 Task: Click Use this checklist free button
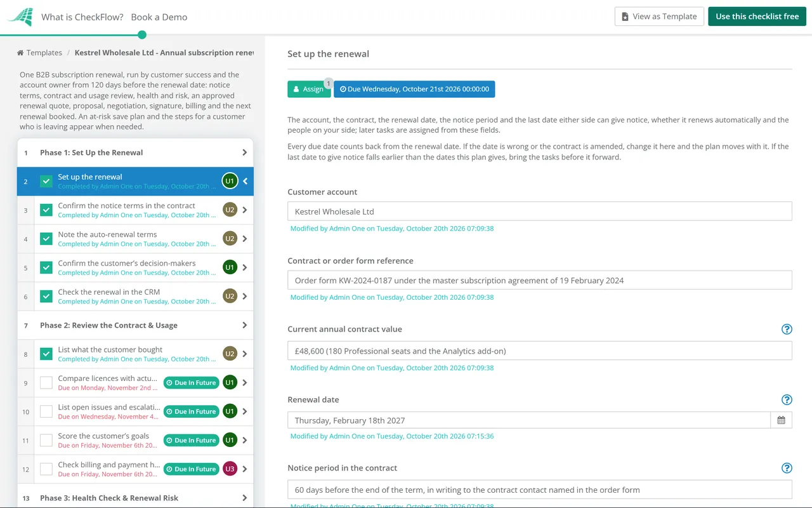(x=757, y=17)
